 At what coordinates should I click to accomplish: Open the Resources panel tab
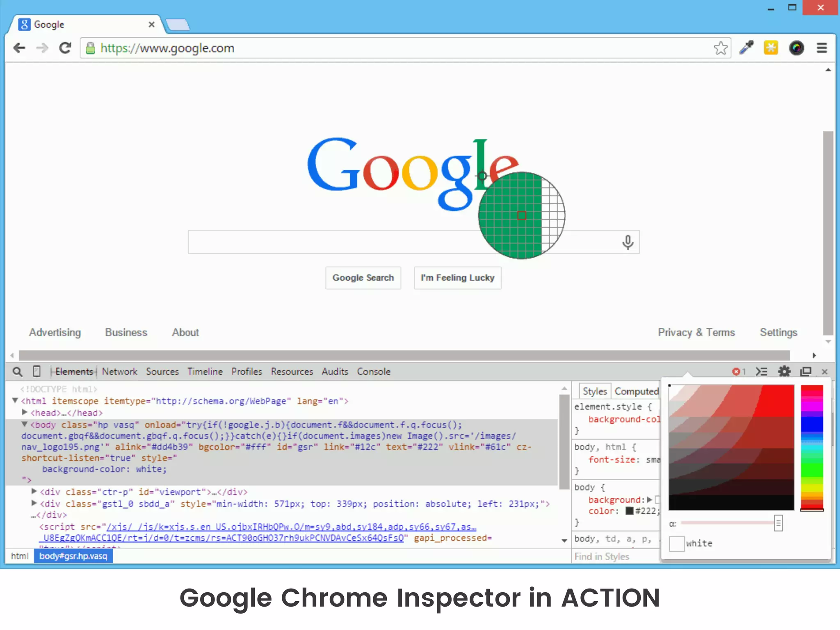click(x=292, y=372)
